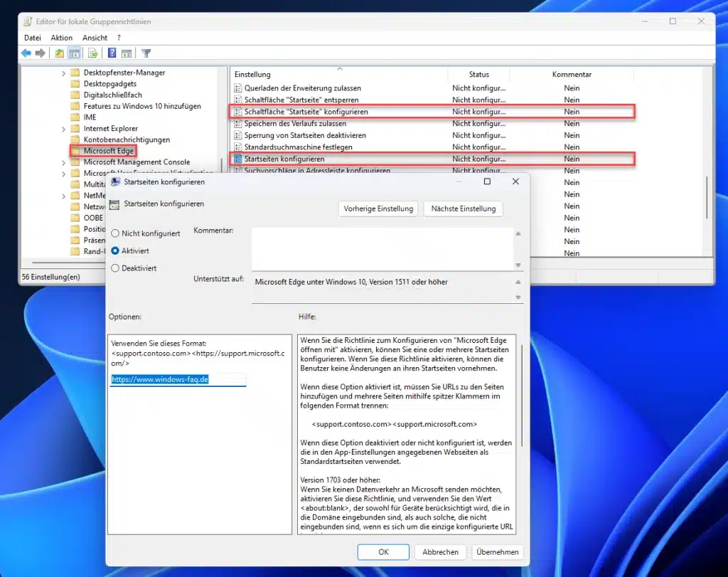Select the Aktiviert radio button

115,251
